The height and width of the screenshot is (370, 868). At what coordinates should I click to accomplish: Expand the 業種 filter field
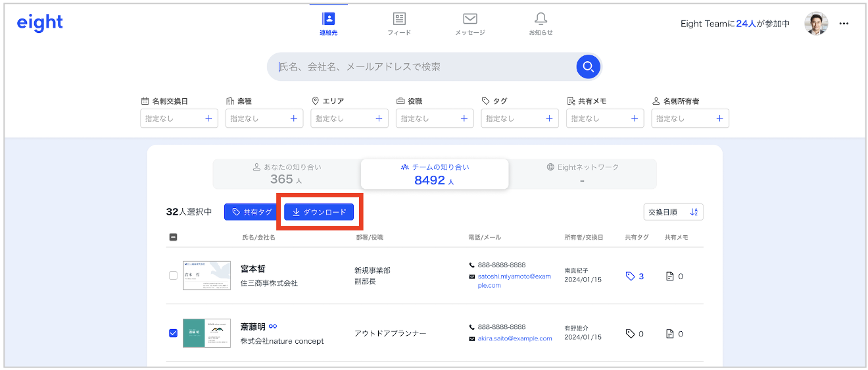pos(264,119)
